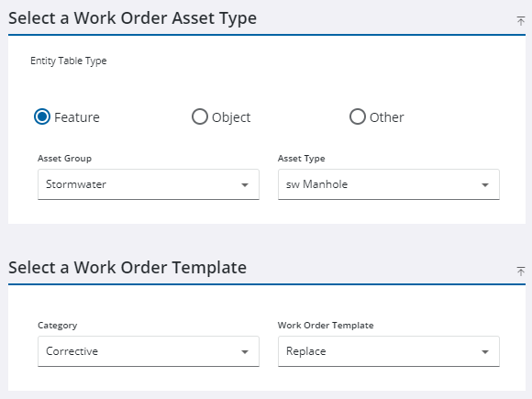Click the sw Manhole selected value
The image size is (532, 399).
click(316, 184)
